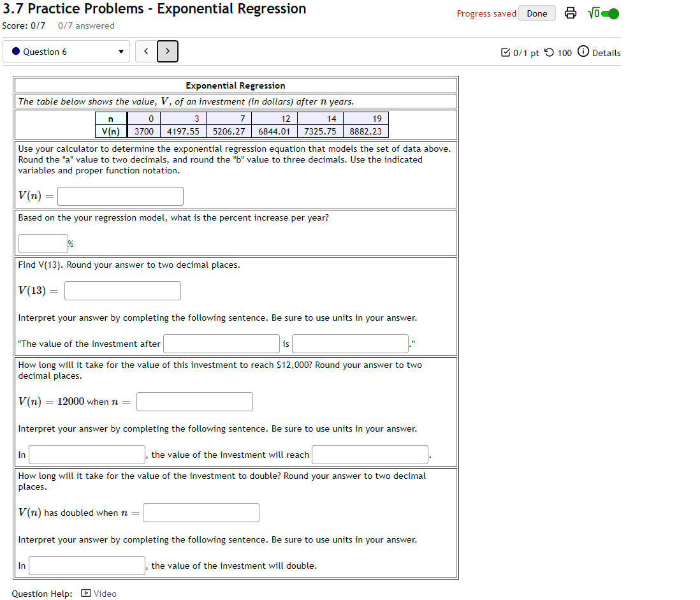Click the percent increase answer box
Screen dimensions: 700x600
(43, 243)
